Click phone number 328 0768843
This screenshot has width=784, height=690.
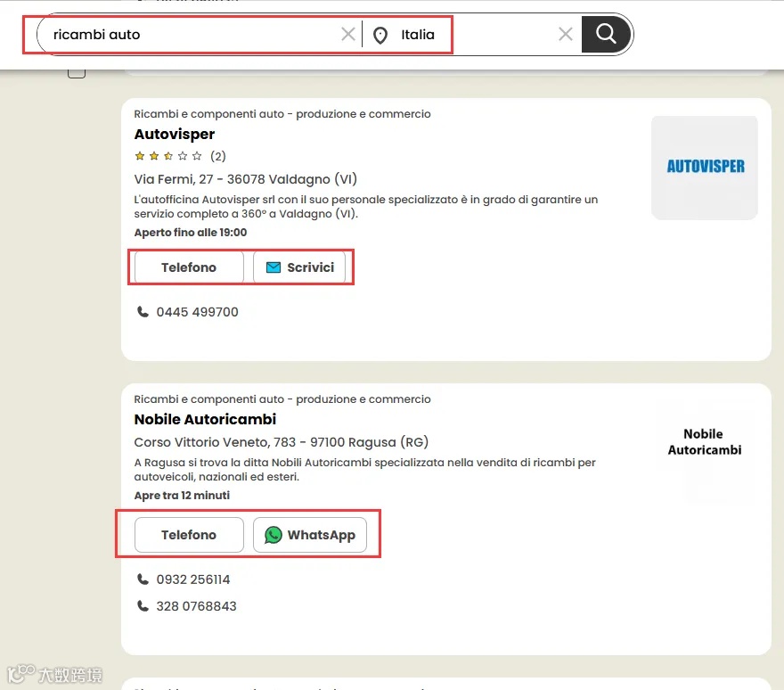click(197, 606)
